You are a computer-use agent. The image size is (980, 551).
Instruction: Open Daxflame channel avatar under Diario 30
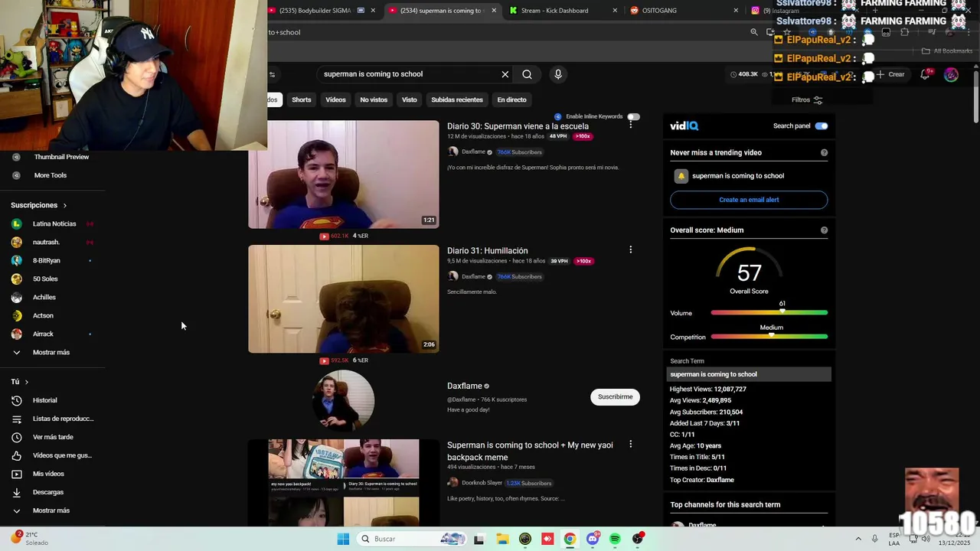click(x=452, y=152)
